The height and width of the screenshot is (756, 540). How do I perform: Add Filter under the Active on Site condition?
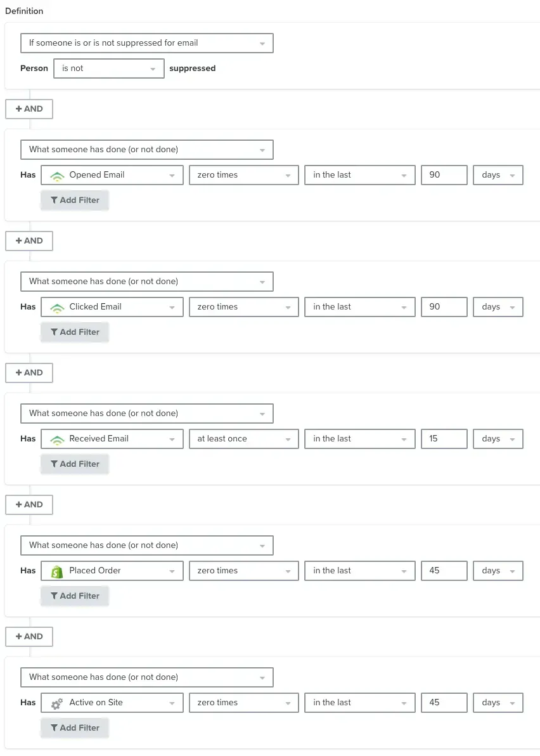(75, 728)
